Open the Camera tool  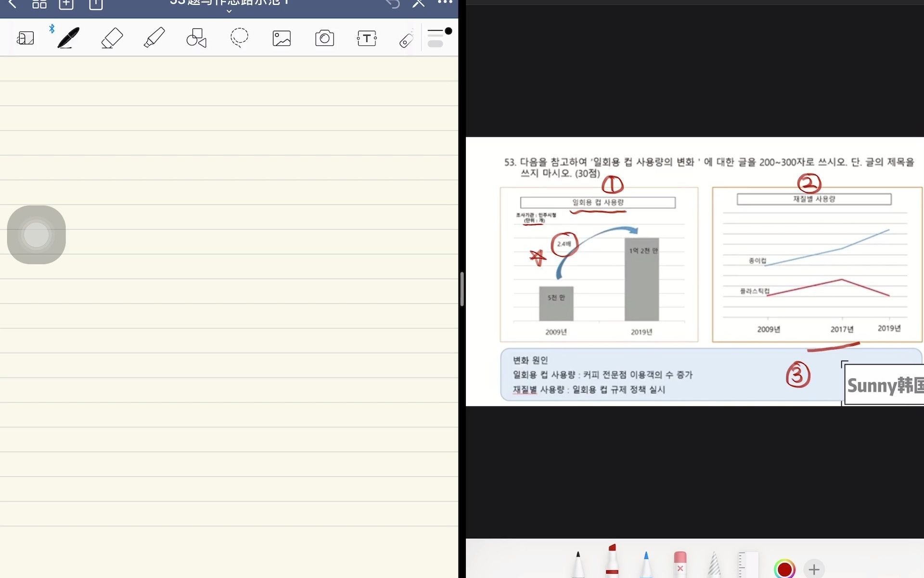click(324, 38)
